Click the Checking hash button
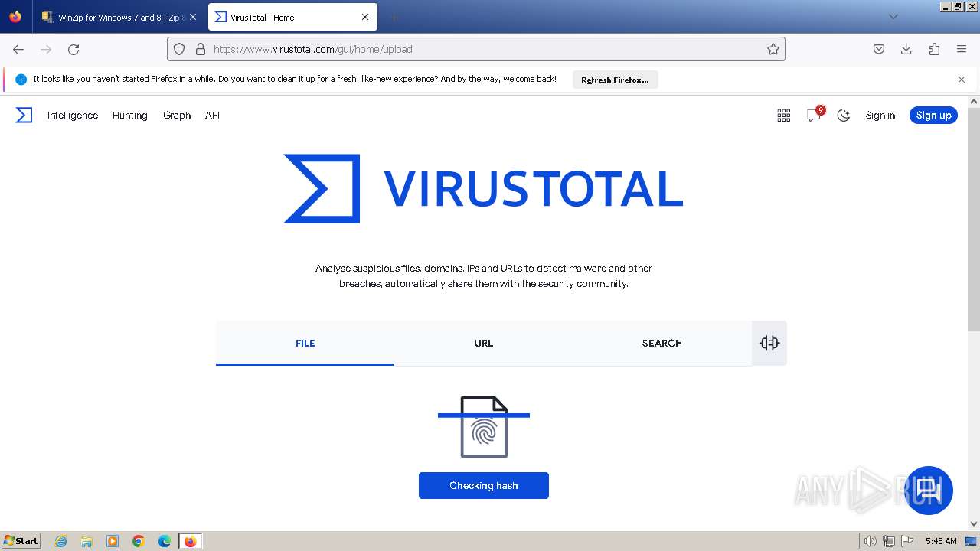The image size is (980, 551). point(484,486)
